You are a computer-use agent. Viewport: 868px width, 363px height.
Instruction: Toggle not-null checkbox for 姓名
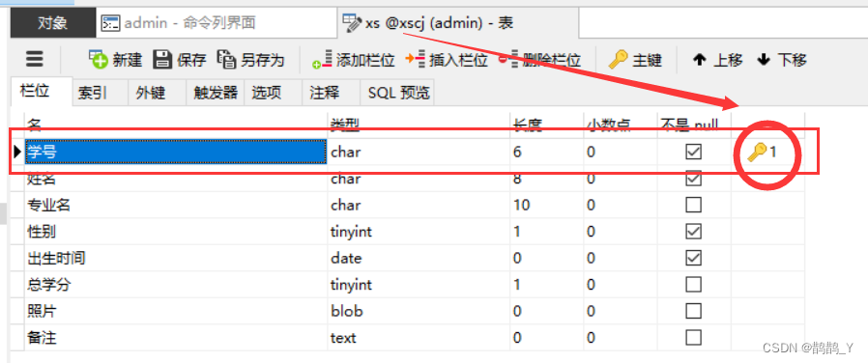tap(693, 179)
